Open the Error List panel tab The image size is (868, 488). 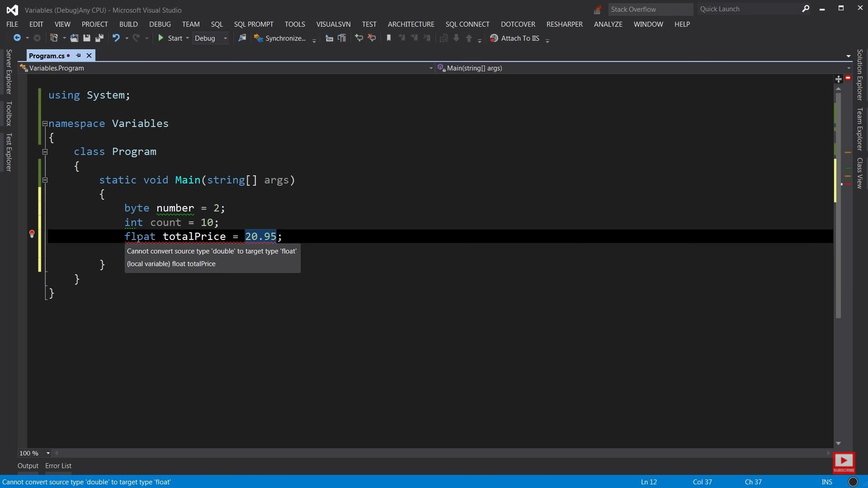58,466
